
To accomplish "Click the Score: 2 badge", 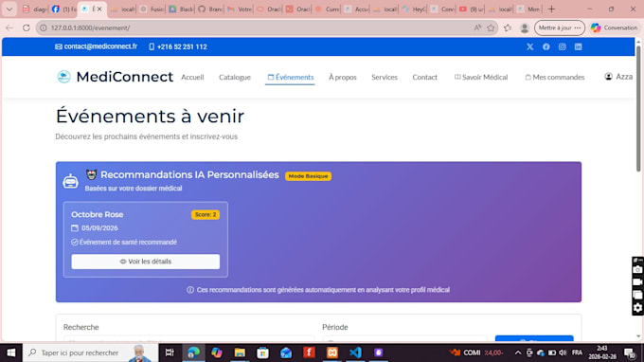I will pyautogui.click(x=206, y=215).
